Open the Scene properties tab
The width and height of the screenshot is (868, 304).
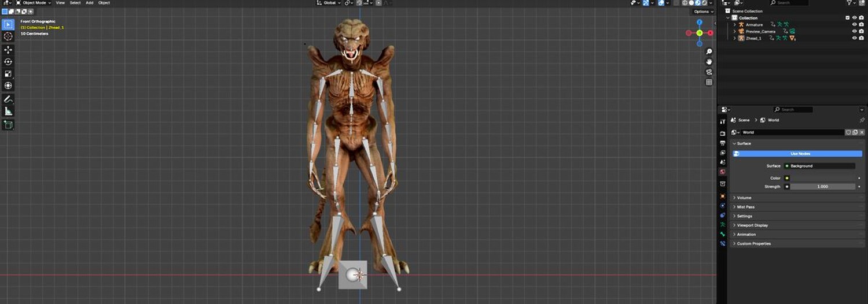722,162
